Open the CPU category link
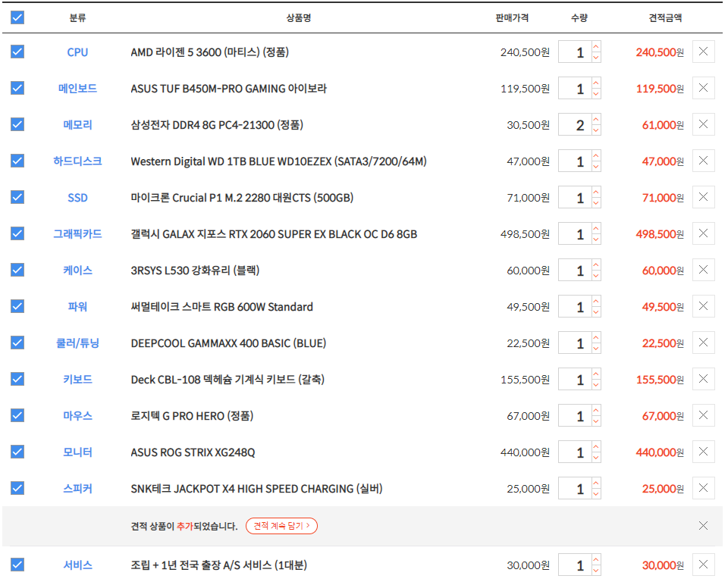 click(77, 52)
